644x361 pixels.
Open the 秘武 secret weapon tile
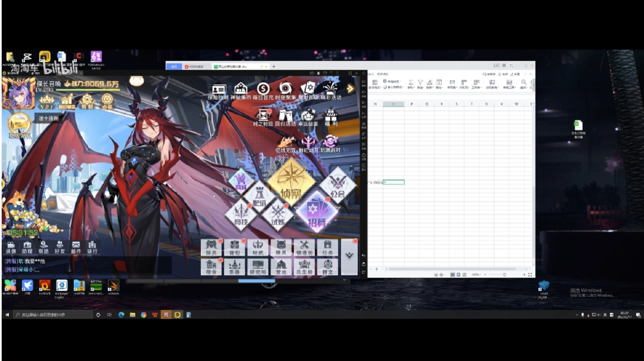pyautogui.click(x=258, y=248)
